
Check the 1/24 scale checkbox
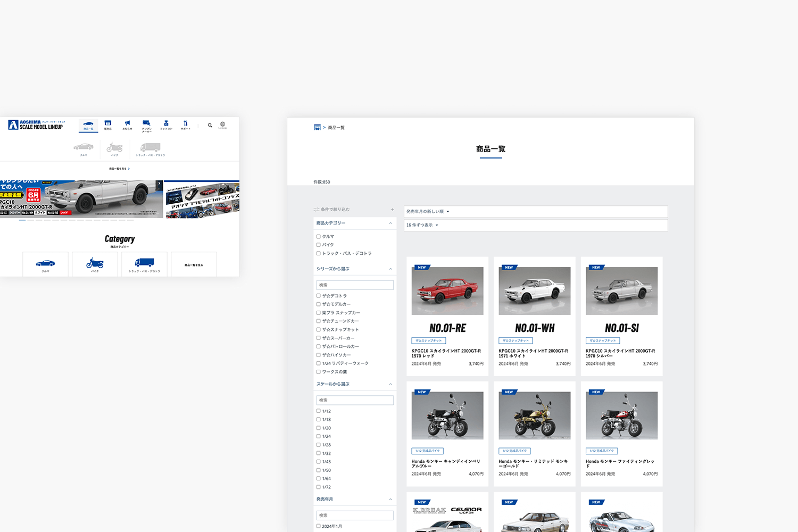318,437
